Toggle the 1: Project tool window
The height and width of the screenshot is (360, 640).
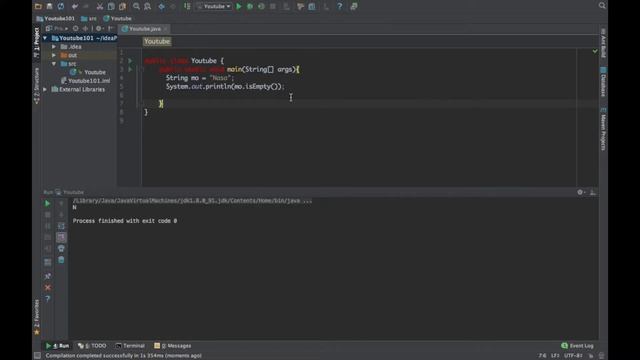click(x=36, y=42)
